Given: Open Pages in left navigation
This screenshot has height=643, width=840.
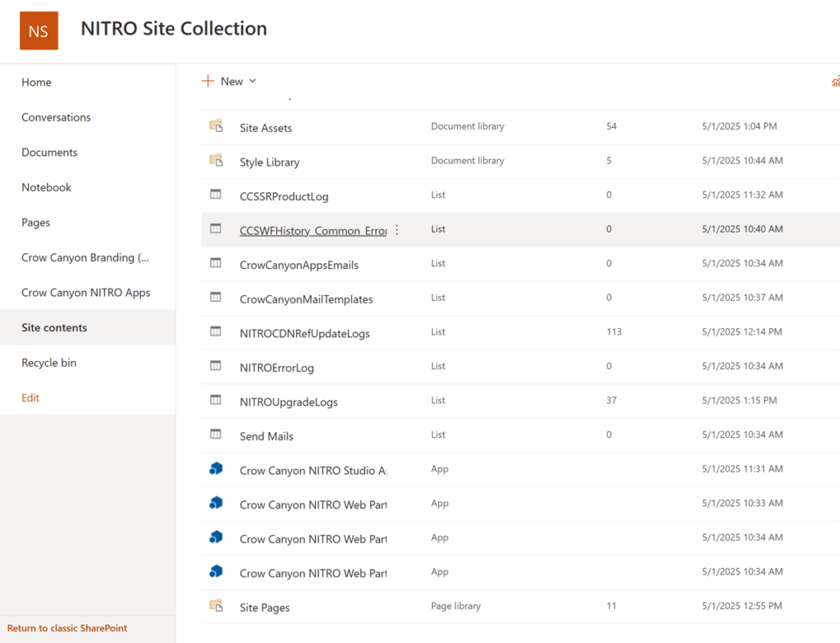Looking at the screenshot, I should click(x=36, y=222).
